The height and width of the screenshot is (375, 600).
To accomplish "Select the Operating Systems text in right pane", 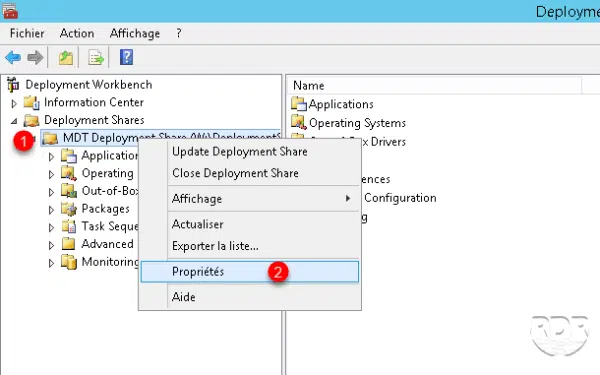I will (357, 123).
